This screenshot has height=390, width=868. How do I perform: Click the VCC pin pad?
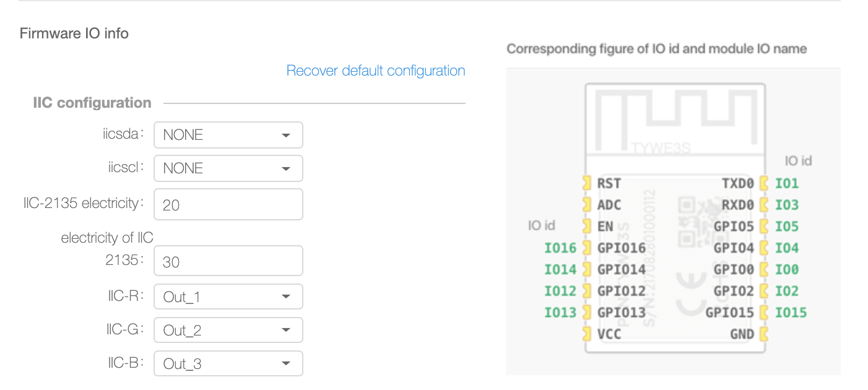pyautogui.click(x=586, y=334)
